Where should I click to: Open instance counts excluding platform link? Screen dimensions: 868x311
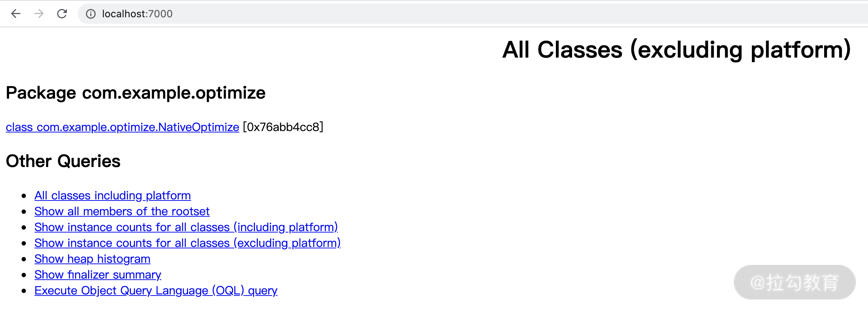(x=187, y=243)
